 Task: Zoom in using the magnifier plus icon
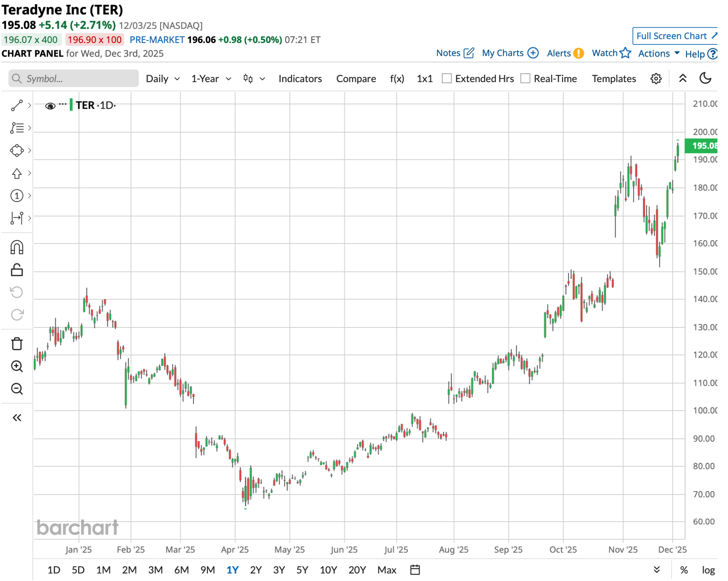click(17, 366)
